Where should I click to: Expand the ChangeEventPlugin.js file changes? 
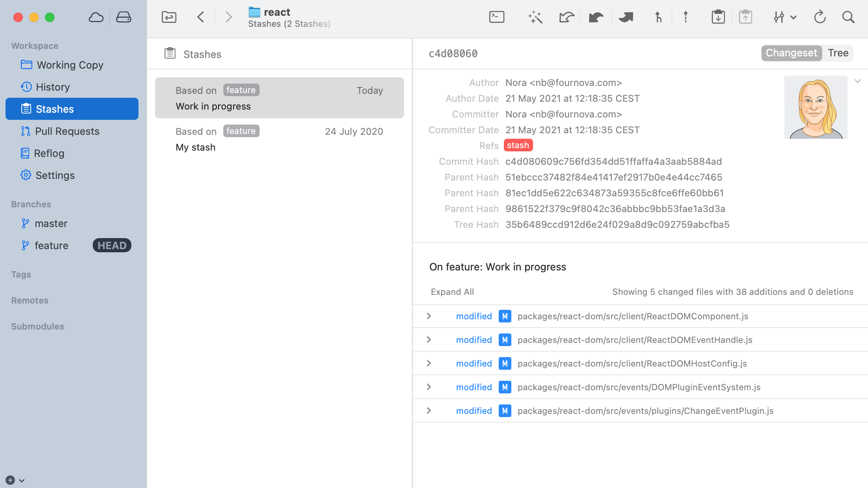coord(429,411)
